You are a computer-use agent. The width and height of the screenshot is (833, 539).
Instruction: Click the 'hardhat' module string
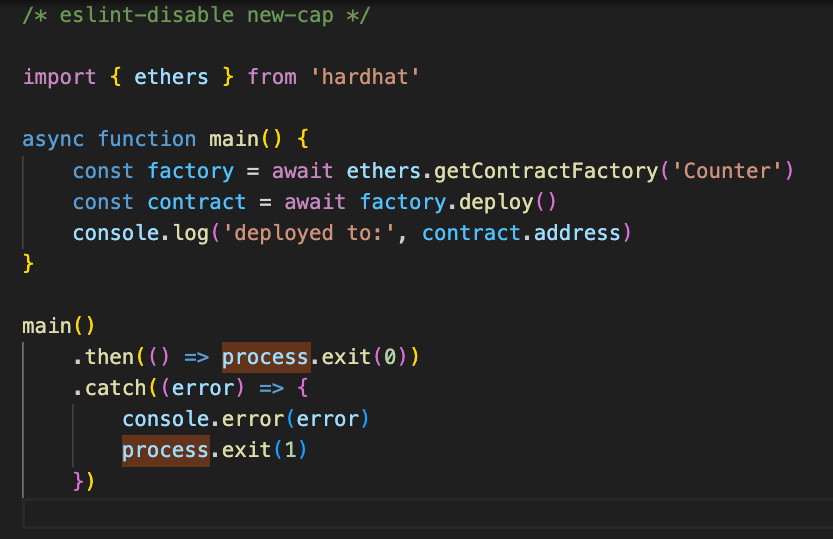click(365, 77)
